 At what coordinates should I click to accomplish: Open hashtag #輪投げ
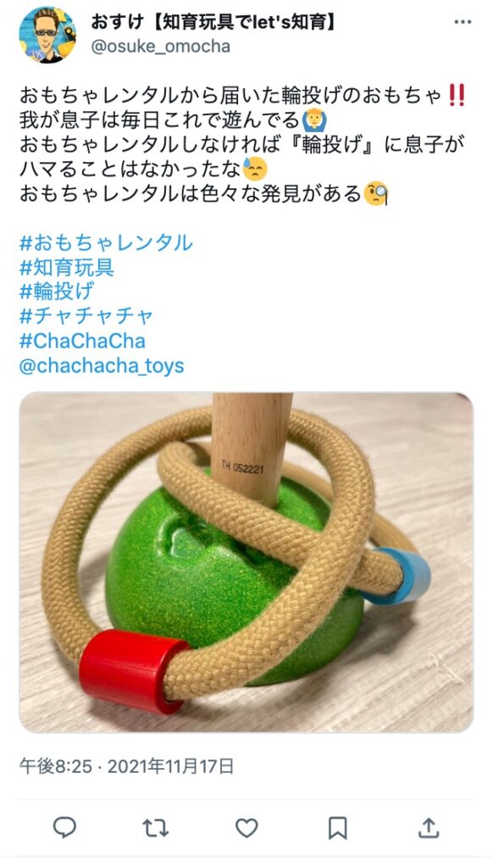(x=57, y=292)
